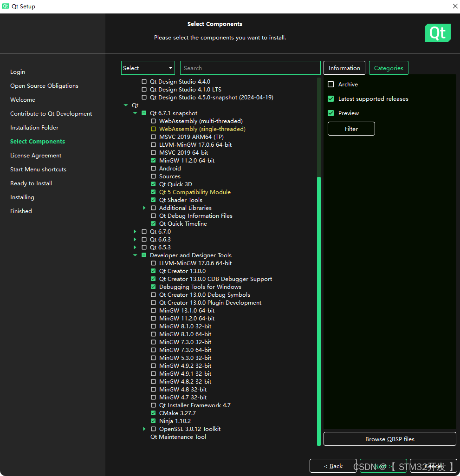Click "Open Source Obligations" sidebar text
This screenshot has width=460, height=476.
coord(44,85)
